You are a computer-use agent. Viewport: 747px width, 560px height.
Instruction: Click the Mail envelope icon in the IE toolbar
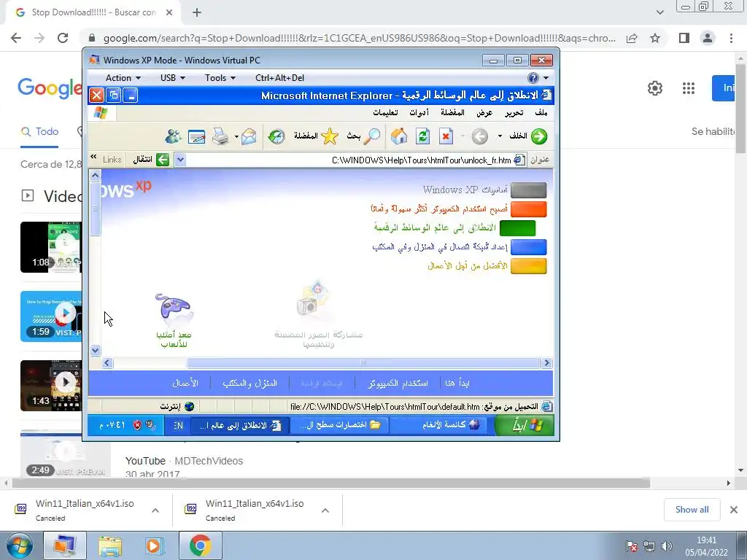coord(249,137)
